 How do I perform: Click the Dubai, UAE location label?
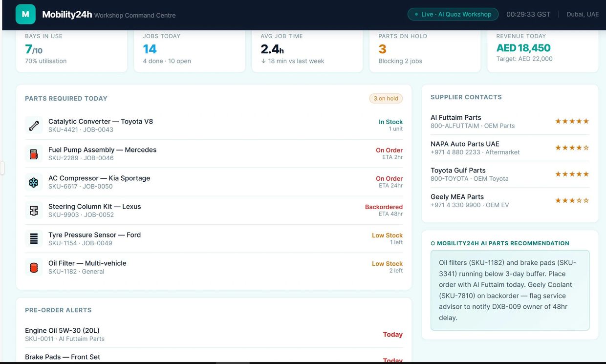pos(583,14)
